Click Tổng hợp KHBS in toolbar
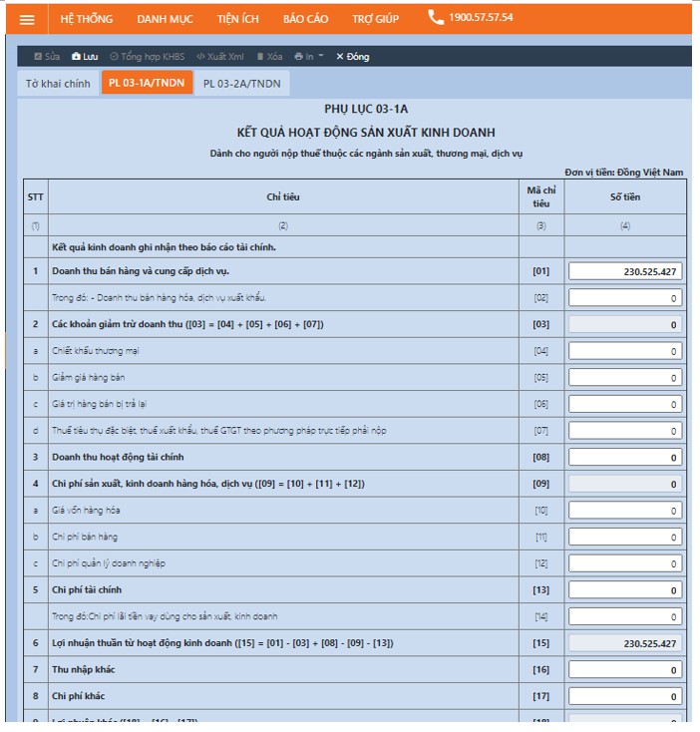The width and height of the screenshot is (700, 732). tap(147, 57)
